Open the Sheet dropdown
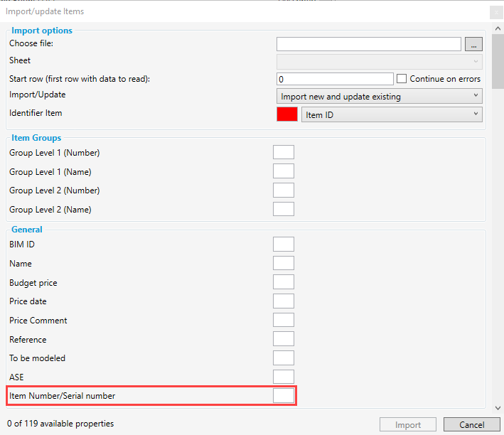This screenshot has height=435, width=504. point(379,61)
